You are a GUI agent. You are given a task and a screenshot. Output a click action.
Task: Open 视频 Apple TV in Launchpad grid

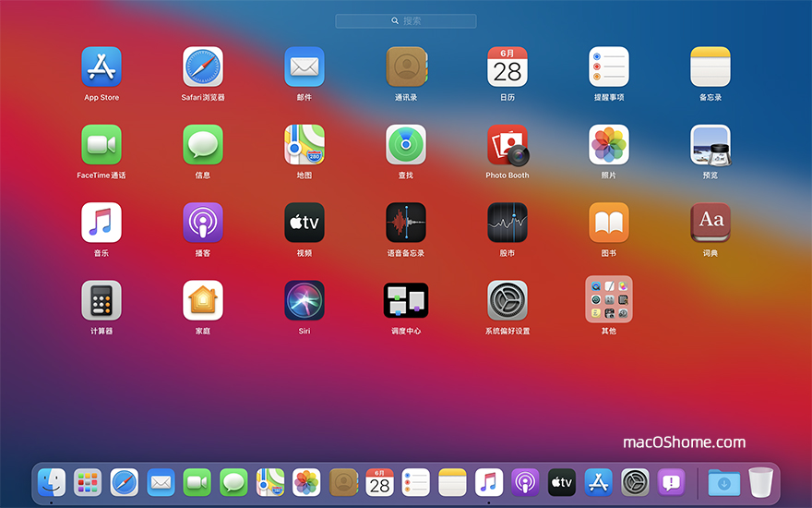click(304, 223)
